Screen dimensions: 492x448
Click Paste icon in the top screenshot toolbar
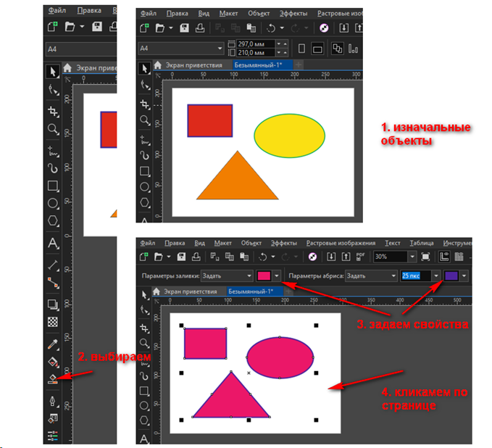[251, 28]
